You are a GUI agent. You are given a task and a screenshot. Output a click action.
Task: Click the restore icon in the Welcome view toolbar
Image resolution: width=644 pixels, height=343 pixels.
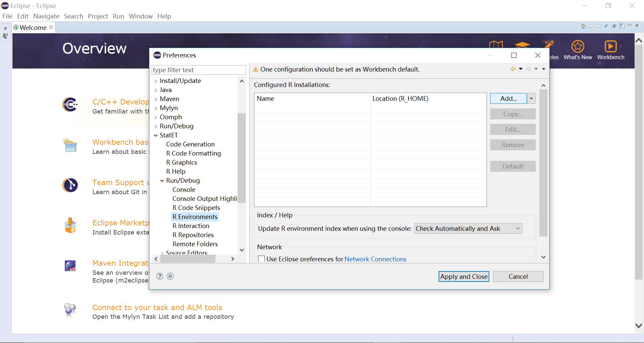tap(637, 26)
